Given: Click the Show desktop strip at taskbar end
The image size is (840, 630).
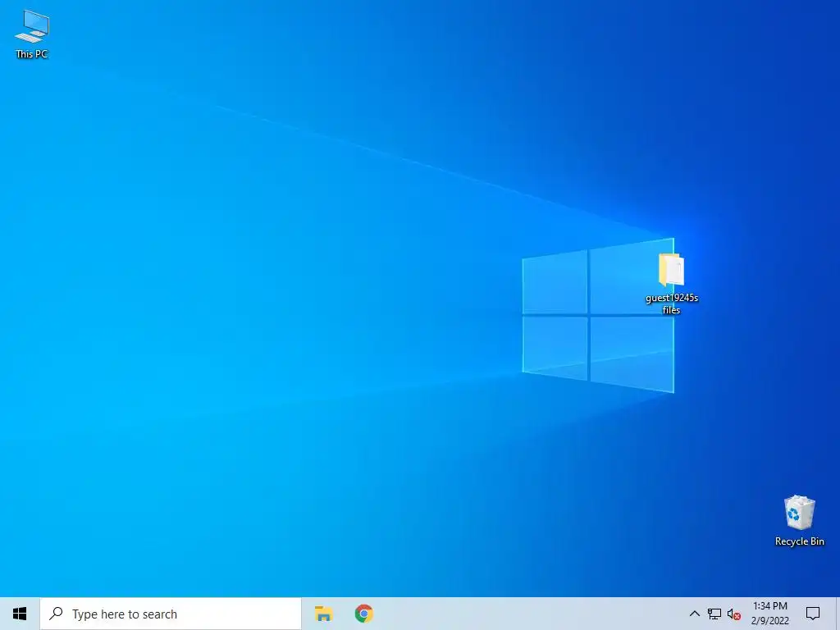Looking at the screenshot, I should [x=838, y=614].
